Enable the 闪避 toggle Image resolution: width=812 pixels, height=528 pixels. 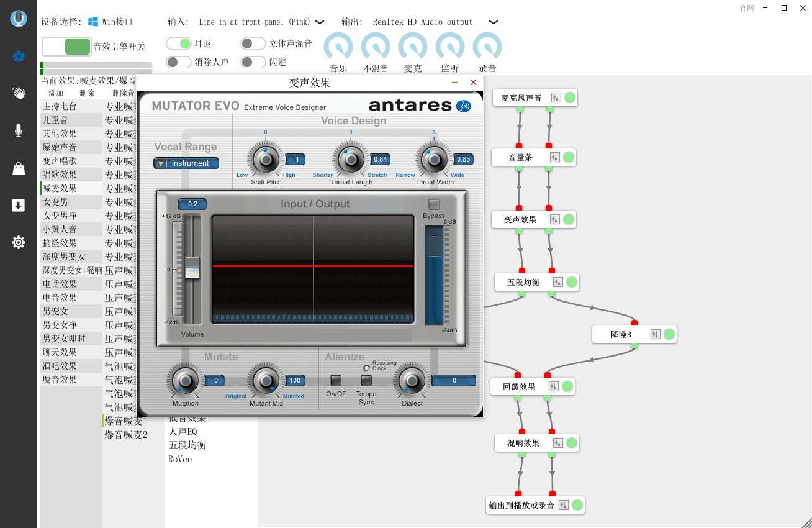point(253,62)
